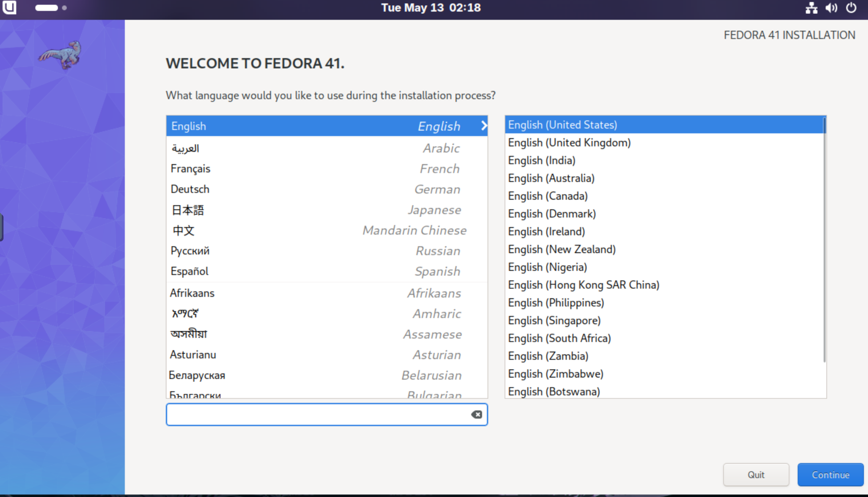The width and height of the screenshot is (868, 497).
Task: Click the clear-text icon in search field
Action: pos(476,414)
